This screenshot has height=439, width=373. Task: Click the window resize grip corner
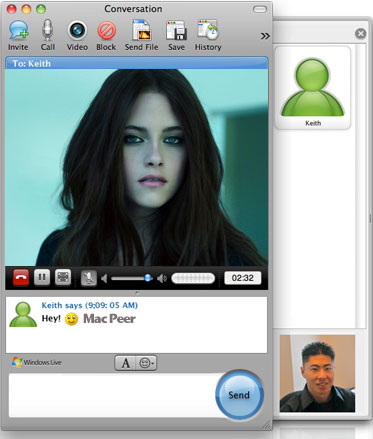click(x=267, y=424)
